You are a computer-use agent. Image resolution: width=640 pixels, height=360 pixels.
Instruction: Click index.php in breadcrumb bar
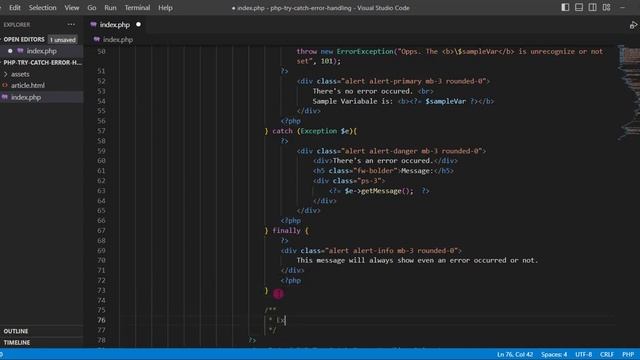coord(118,40)
